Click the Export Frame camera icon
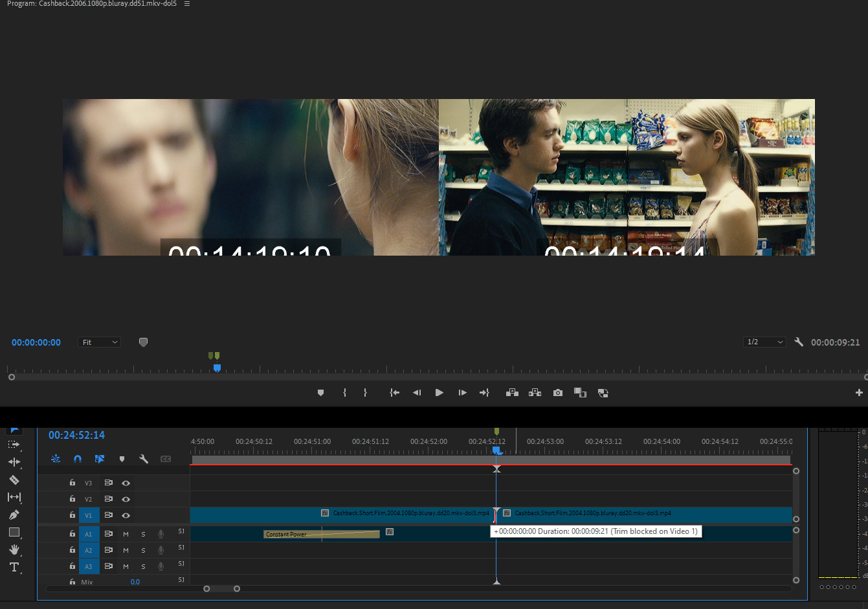Image resolution: width=868 pixels, height=609 pixels. pyautogui.click(x=557, y=393)
